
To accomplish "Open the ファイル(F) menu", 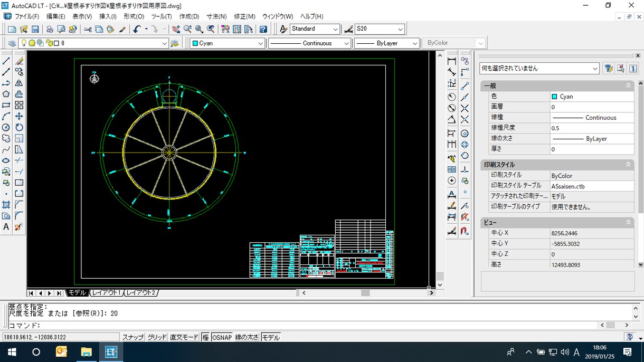I will (26, 16).
